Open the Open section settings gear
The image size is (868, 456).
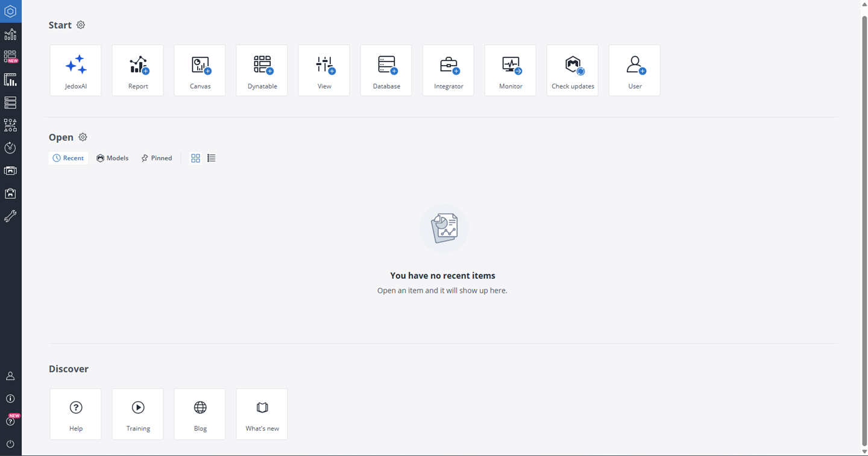pos(83,137)
